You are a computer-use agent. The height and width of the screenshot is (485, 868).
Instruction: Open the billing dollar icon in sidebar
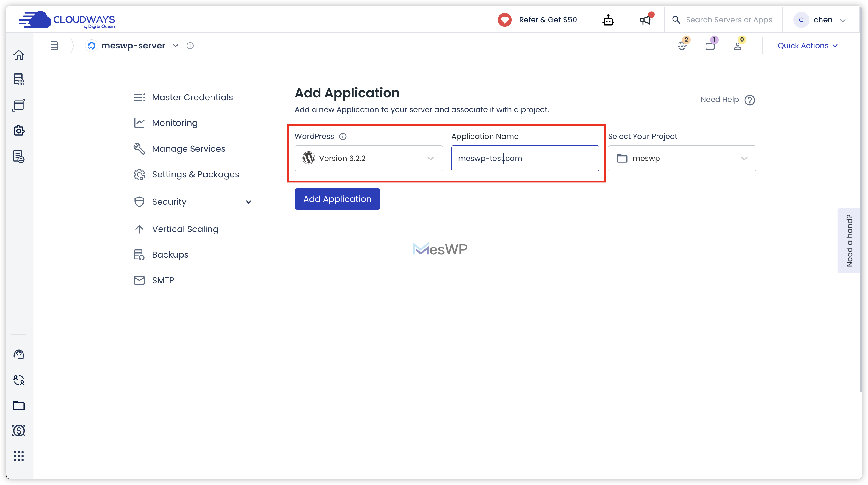pyautogui.click(x=19, y=430)
